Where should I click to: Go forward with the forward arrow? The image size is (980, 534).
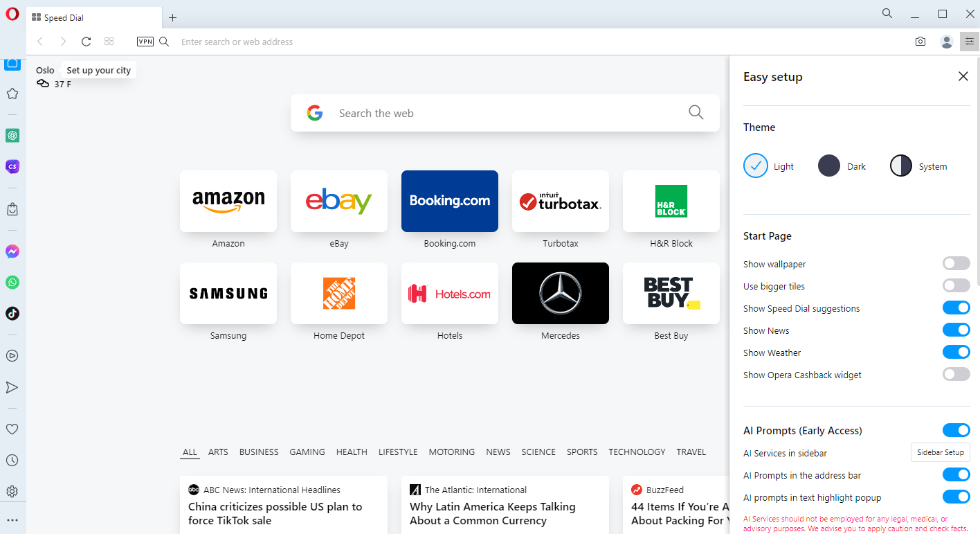(x=63, y=42)
